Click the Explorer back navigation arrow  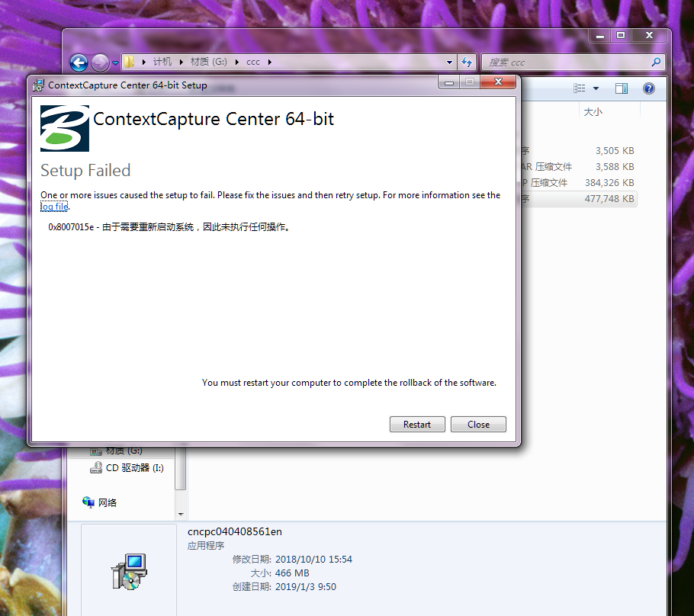[79, 63]
